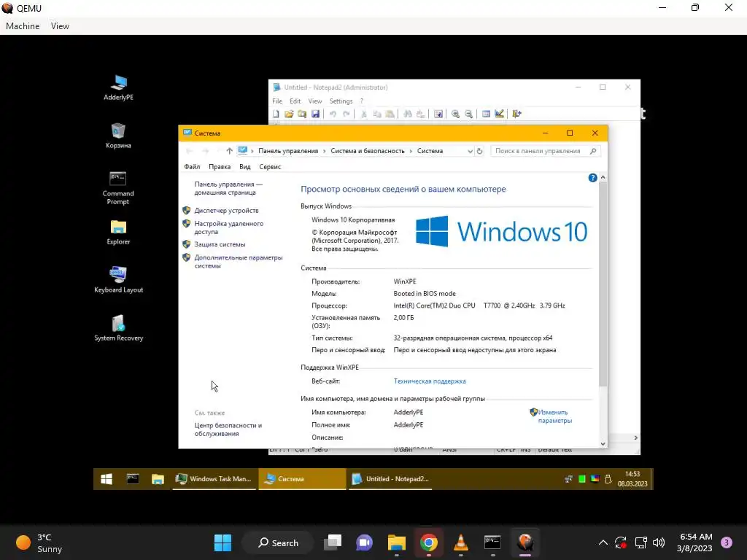
Task: Click the command prompt icon in inner taskbar
Action: click(x=133, y=479)
